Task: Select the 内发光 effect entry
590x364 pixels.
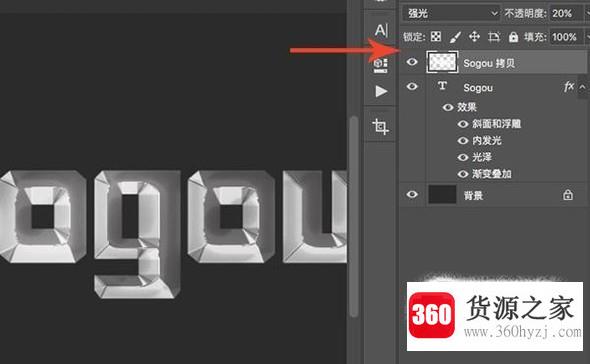Action: (487, 140)
